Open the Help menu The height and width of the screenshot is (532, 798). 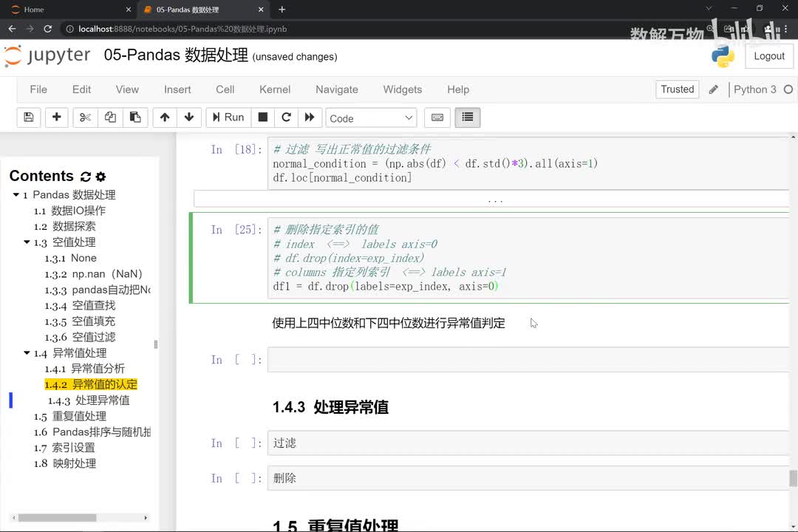click(458, 89)
